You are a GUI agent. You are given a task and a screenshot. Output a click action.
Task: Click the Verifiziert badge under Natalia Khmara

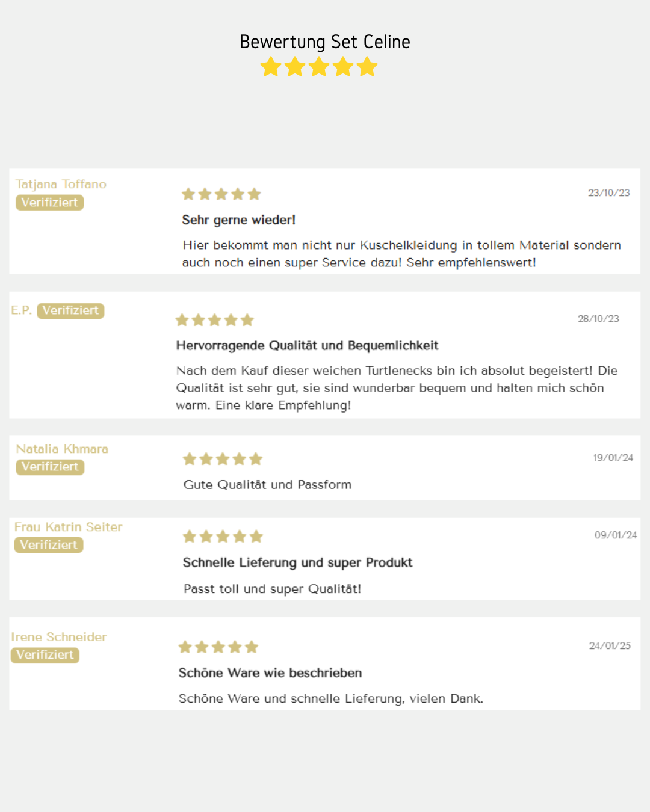pyautogui.click(x=50, y=467)
